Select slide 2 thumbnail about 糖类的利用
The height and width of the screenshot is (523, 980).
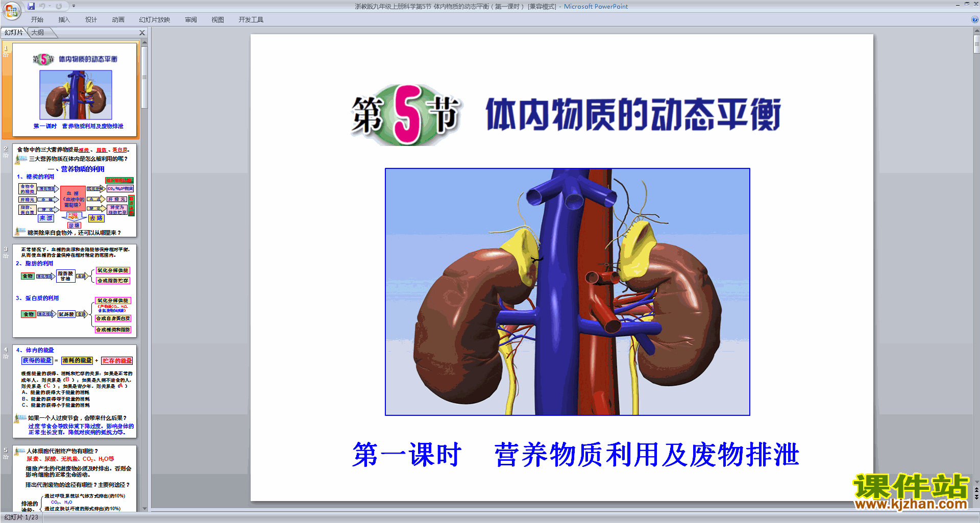coord(75,190)
